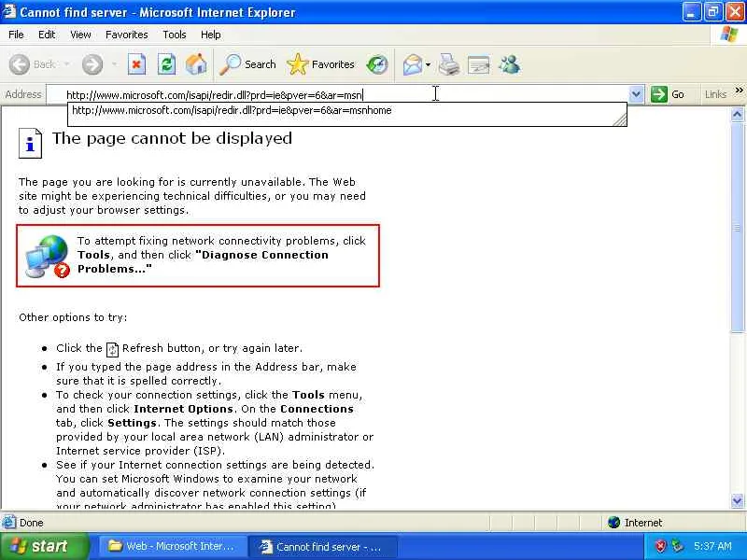Click the 5:37 AM system clock

[x=712, y=546]
